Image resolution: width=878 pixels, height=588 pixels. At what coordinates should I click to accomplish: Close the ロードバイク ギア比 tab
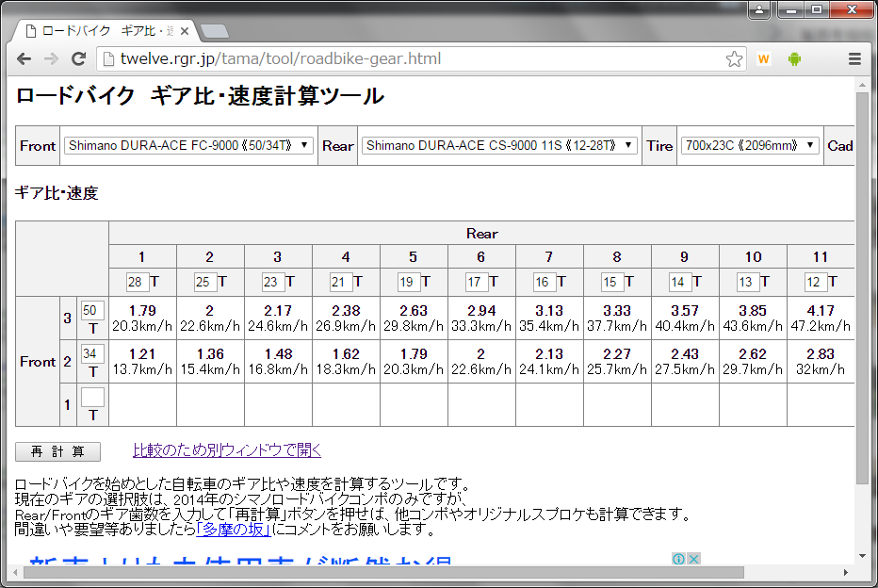185,31
